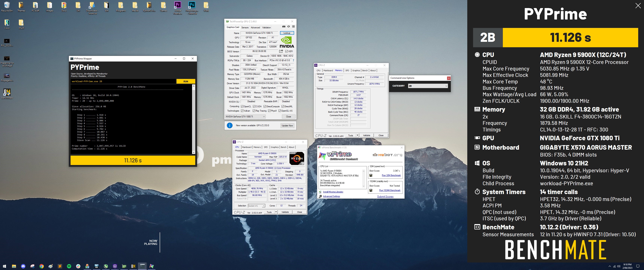Open Spotify from the taskbar
Image resolution: width=644 pixels, height=270 pixels.
[x=69, y=266]
